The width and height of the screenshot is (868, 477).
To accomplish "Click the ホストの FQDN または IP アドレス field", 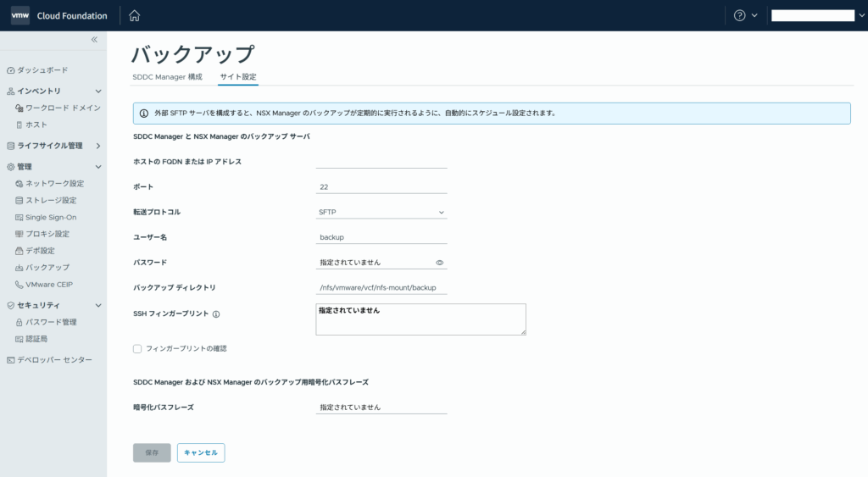I will point(381,161).
